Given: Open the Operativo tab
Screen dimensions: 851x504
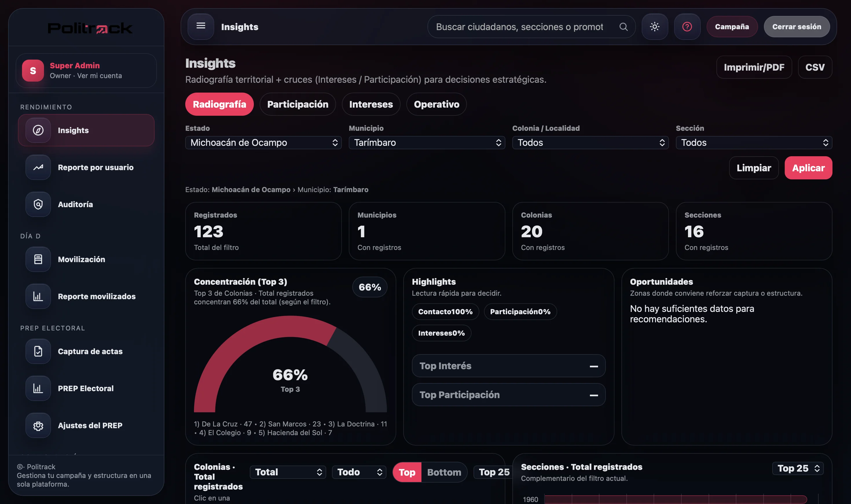Looking at the screenshot, I should [436, 104].
